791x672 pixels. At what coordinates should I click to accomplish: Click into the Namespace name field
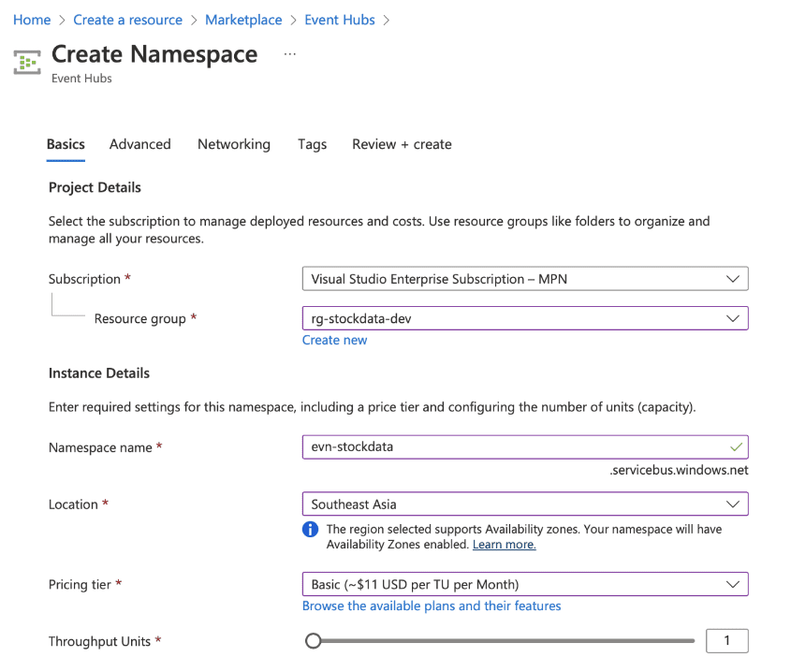[x=525, y=447]
